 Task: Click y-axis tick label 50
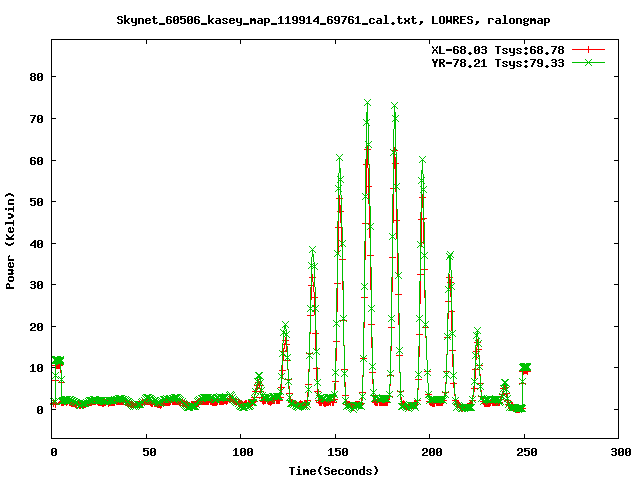click(36, 202)
